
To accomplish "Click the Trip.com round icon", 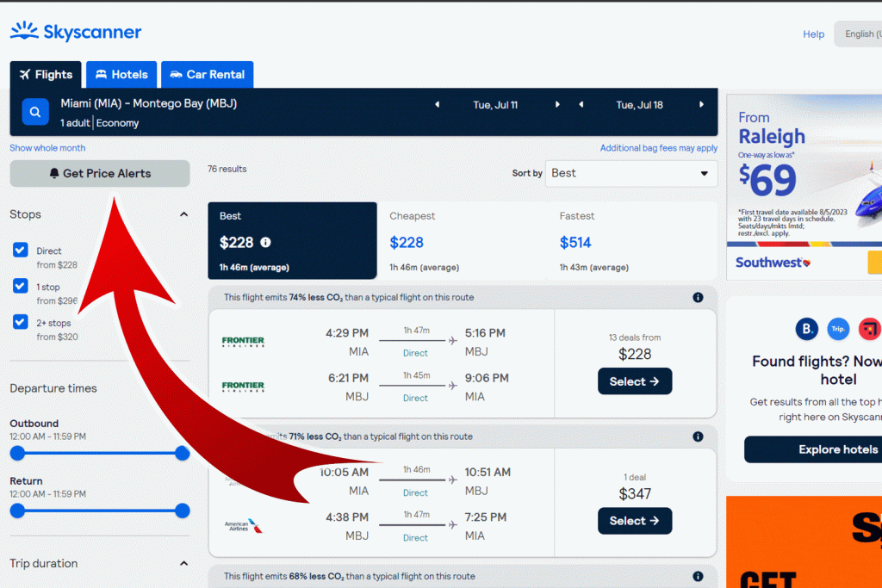I will click(x=838, y=329).
